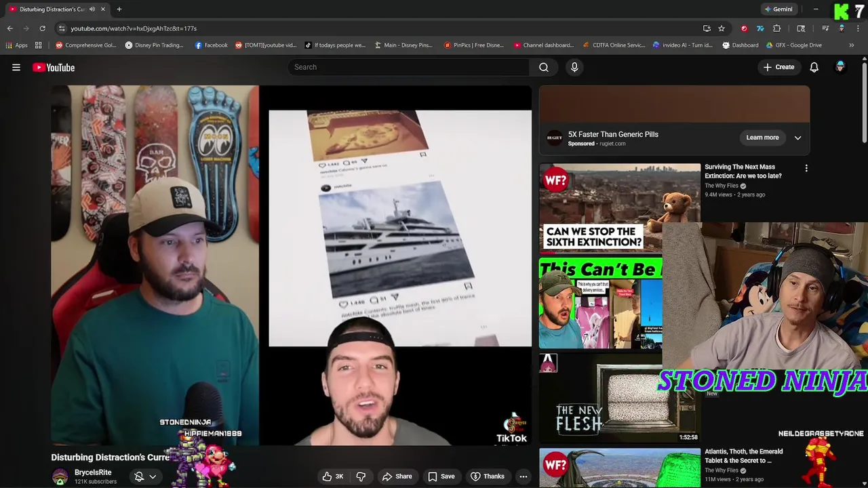
Task: Open the 'If todays people we...' bookmark
Action: [335, 45]
